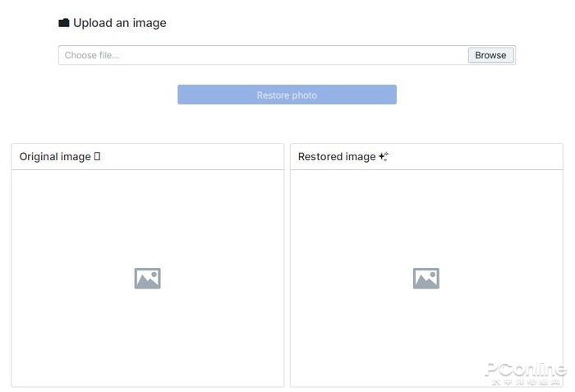Image resolution: width=575 pixels, height=392 pixels.
Task: Click the small icon after Original image
Action: (x=97, y=156)
